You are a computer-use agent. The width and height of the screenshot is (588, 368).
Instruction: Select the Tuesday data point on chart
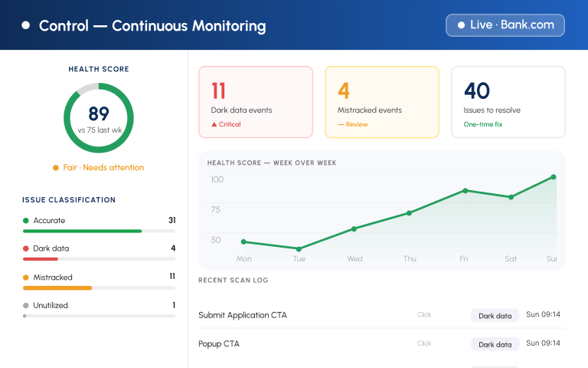tap(299, 249)
